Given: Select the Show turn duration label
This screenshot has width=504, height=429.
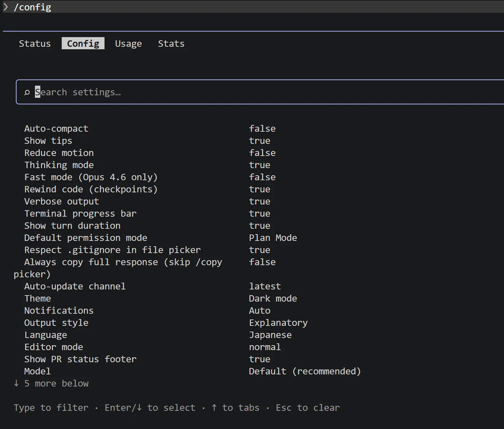Looking at the screenshot, I should coord(72,226).
